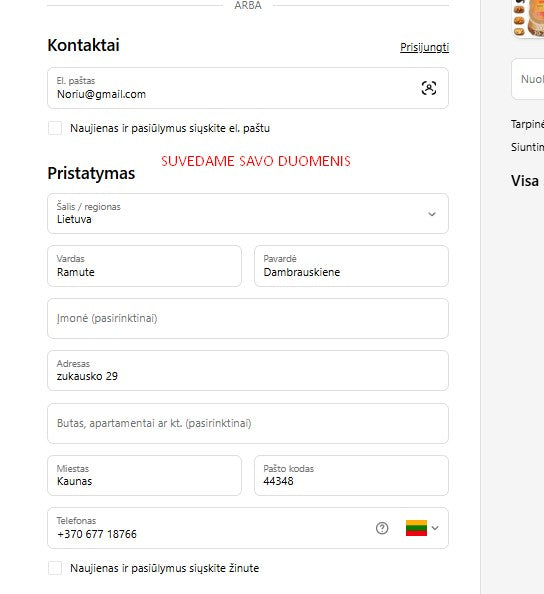Click the Lithuanian flag icon in phone field

tap(416, 528)
